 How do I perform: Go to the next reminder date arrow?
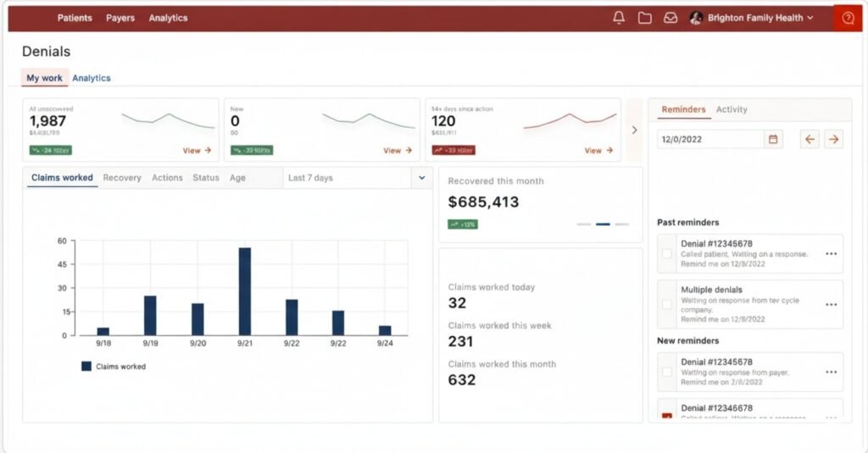pyautogui.click(x=834, y=139)
